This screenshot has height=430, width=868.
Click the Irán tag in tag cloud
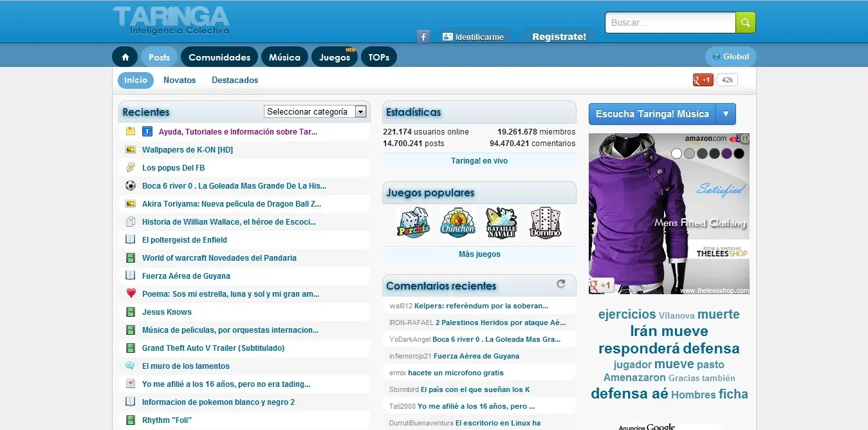click(643, 332)
